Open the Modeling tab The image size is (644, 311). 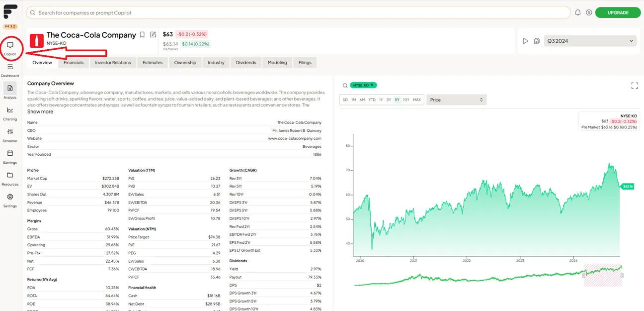pos(277,63)
